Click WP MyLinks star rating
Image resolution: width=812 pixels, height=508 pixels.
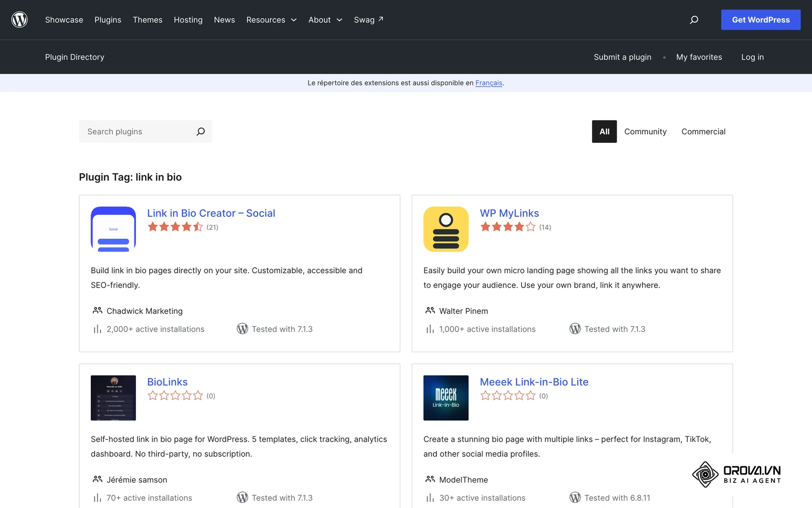tap(508, 227)
